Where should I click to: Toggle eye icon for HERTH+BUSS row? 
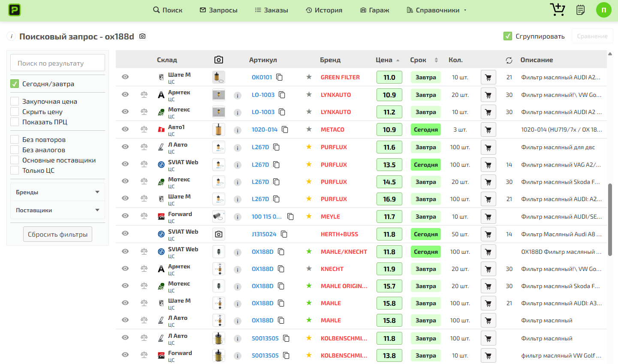pos(125,233)
